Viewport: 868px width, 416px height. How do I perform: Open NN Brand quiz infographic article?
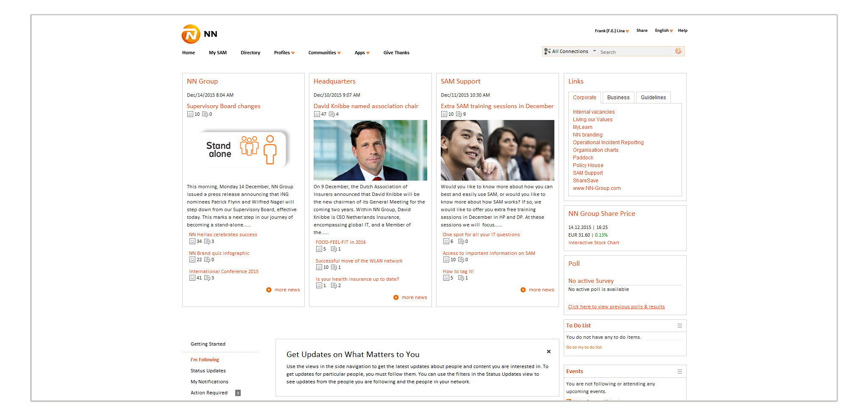click(219, 254)
